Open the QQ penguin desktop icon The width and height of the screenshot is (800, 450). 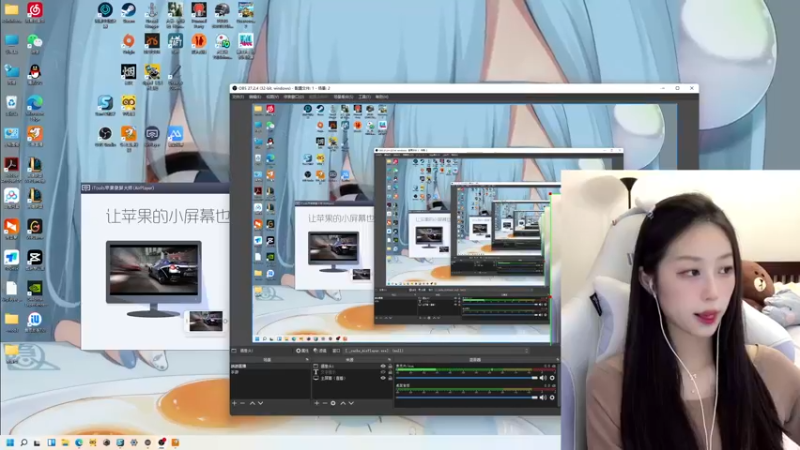[x=35, y=72]
